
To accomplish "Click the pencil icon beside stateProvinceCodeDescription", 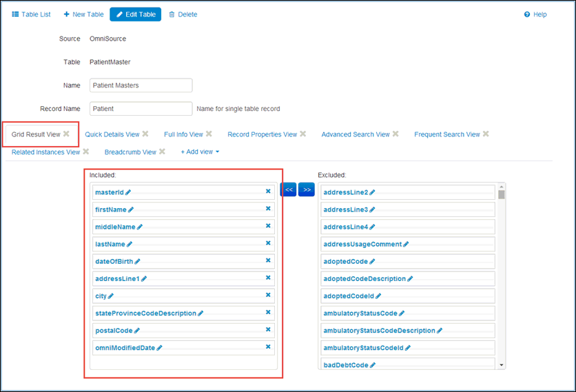I will [x=201, y=313].
